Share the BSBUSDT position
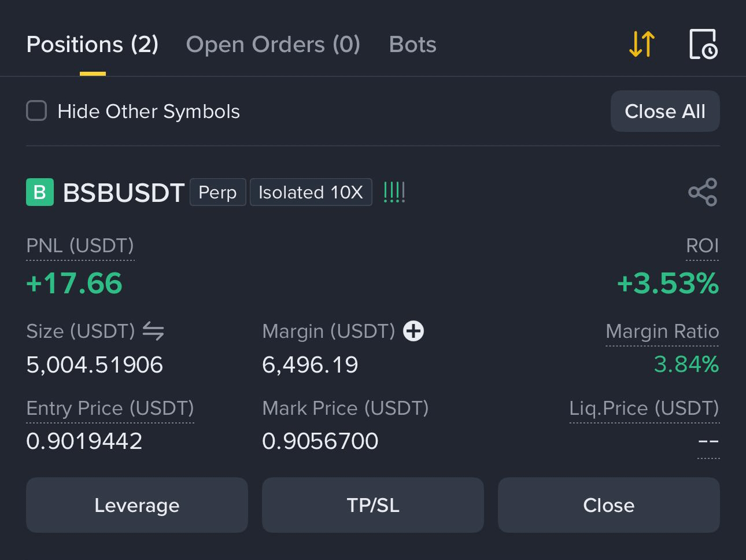The height and width of the screenshot is (560, 746). pyautogui.click(x=703, y=192)
